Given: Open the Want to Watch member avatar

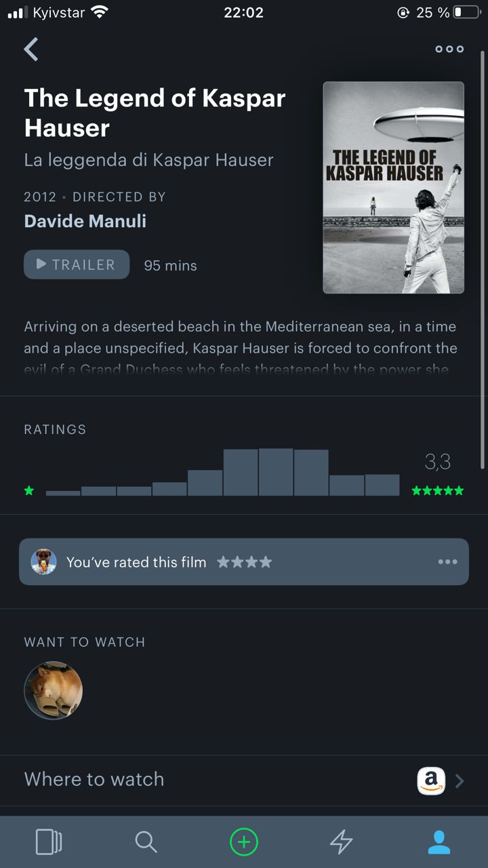Looking at the screenshot, I should (x=54, y=690).
